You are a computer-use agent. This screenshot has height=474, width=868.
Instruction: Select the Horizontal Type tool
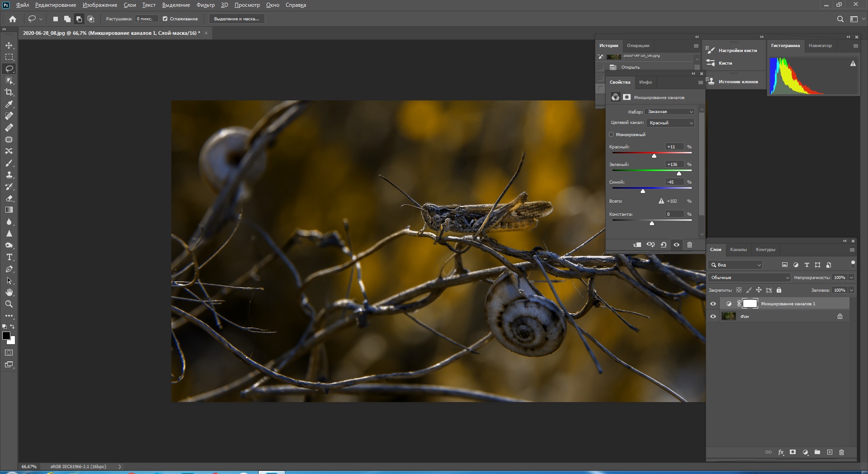click(x=9, y=257)
